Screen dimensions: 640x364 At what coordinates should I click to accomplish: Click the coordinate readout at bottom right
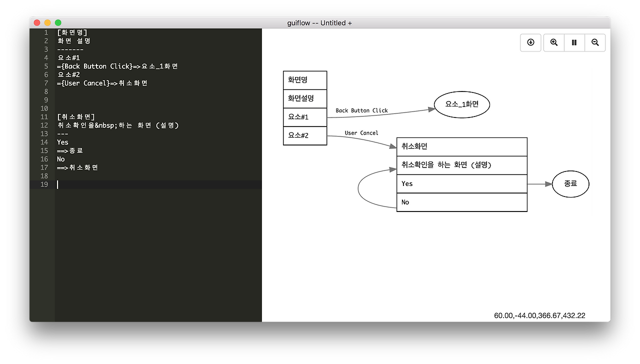pos(539,315)
